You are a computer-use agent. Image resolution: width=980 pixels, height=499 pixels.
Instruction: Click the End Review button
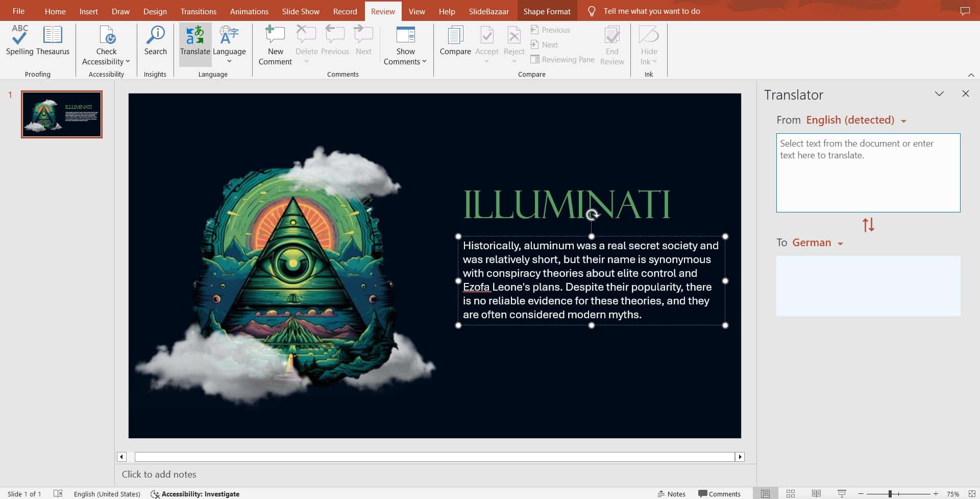(x=611, y=46)
